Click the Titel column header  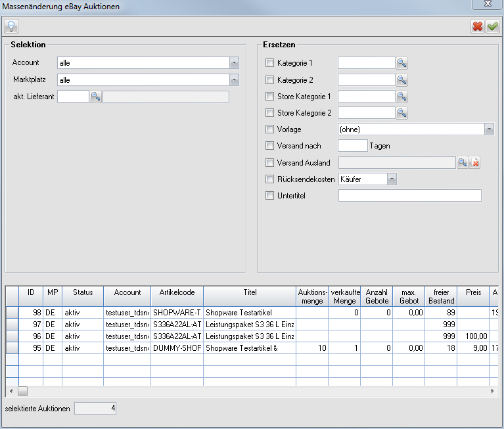tap(250, 296)
